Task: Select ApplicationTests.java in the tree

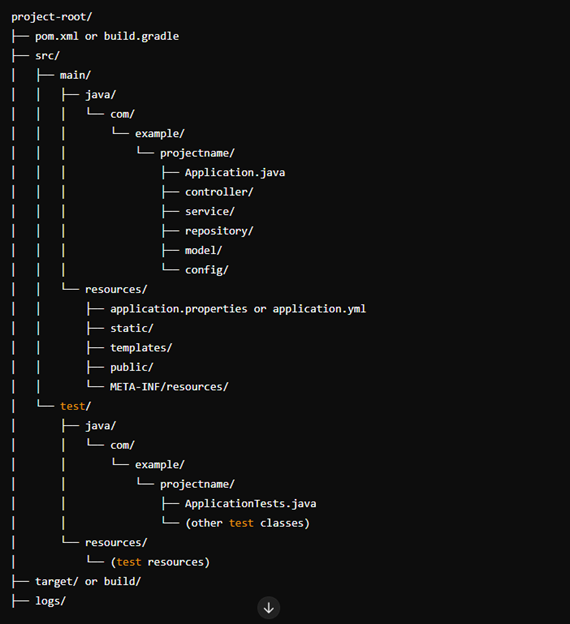Action: (x=250, y=504)
